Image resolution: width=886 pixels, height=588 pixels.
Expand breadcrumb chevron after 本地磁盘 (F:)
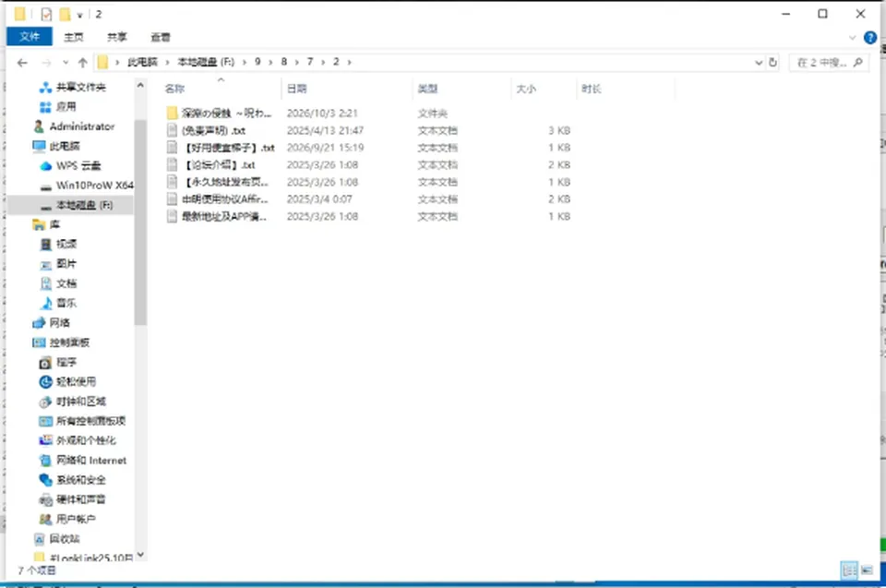(244, 62)
